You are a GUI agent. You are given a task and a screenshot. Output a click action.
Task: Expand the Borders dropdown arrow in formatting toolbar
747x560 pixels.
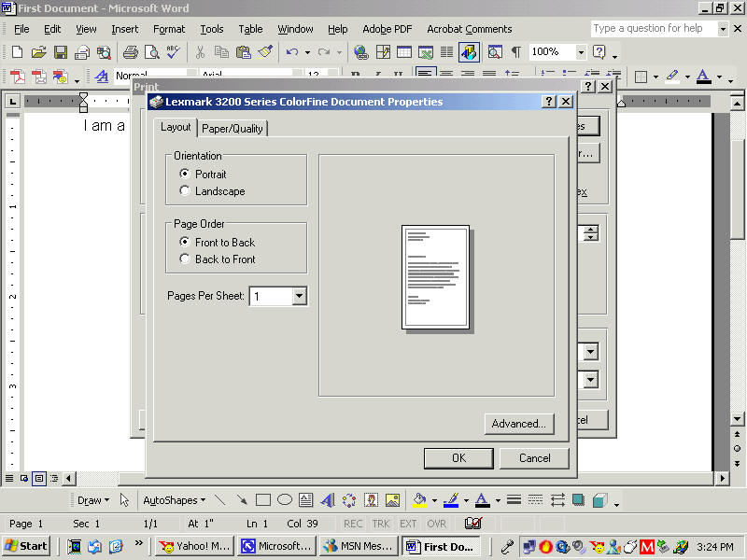656,77
